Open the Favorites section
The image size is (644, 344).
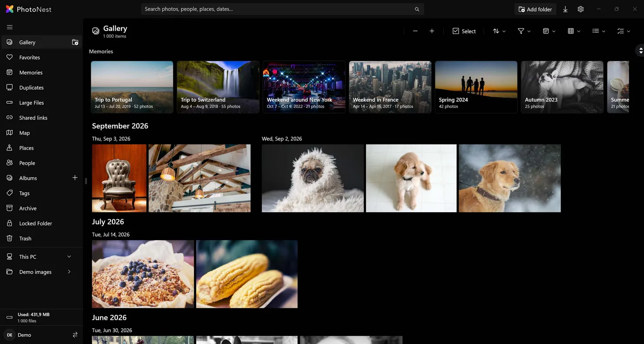(41, 57)
